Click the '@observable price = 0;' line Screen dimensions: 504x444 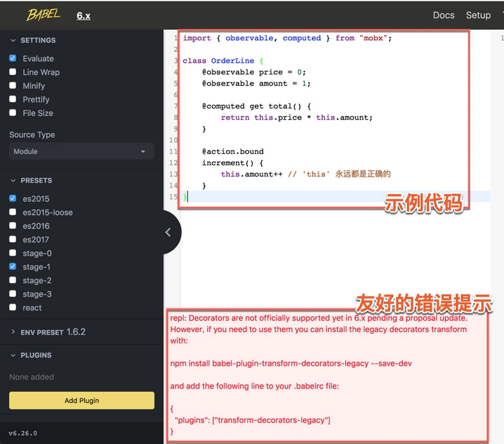pyautogui.click(x=254, y=72)
